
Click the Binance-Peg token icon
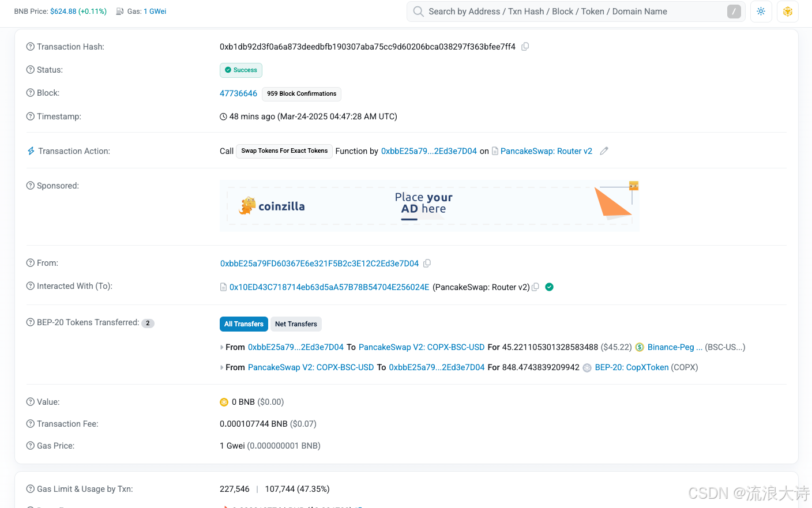coord(640,347)
